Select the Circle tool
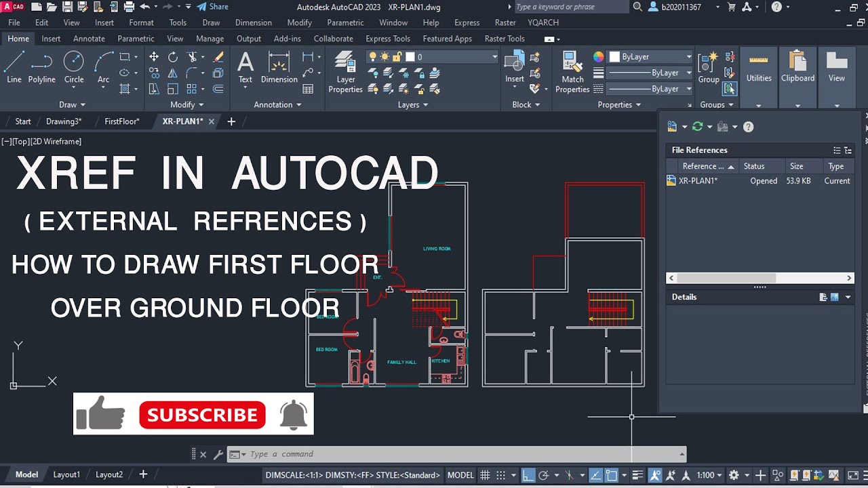Image resolution: width=868 pixels, height=488 pixels. [x=74, y=67]
